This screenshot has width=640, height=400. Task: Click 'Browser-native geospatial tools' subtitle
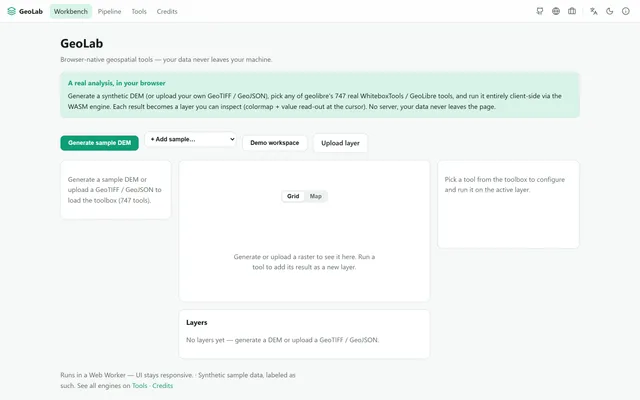pyautogui.click(x=166, y=60)
